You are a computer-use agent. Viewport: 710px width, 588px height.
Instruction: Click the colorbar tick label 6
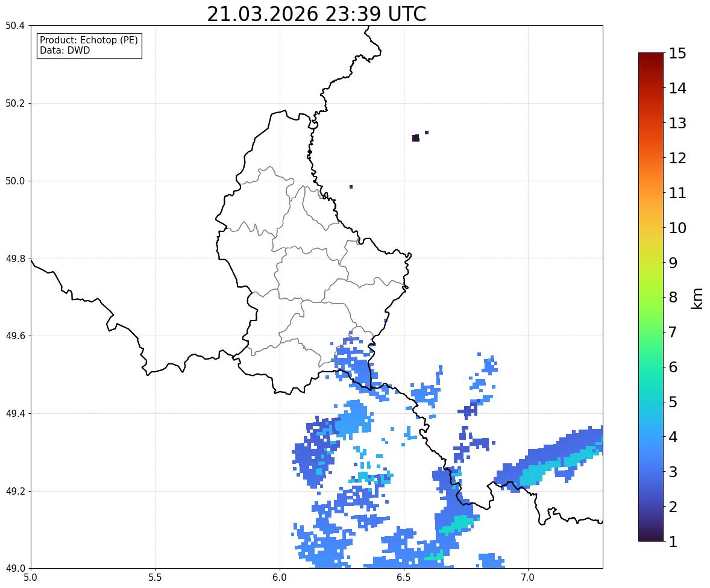[673, 367]
